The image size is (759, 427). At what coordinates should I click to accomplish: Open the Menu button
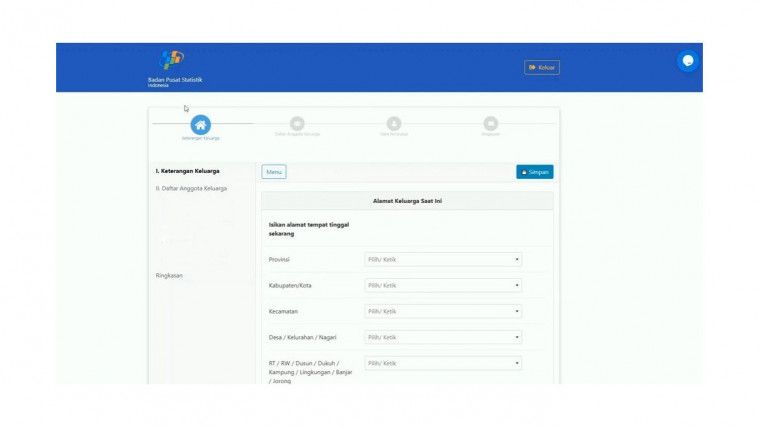(274, 172)
